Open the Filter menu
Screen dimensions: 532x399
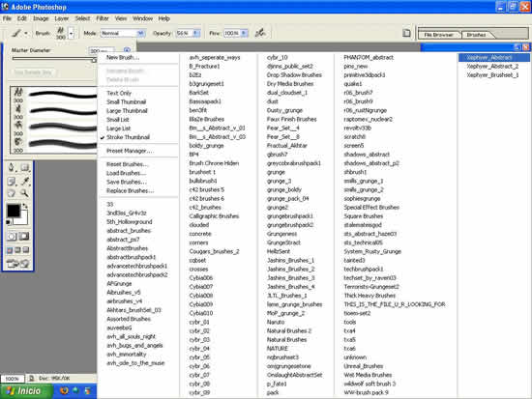coord(103,18)
